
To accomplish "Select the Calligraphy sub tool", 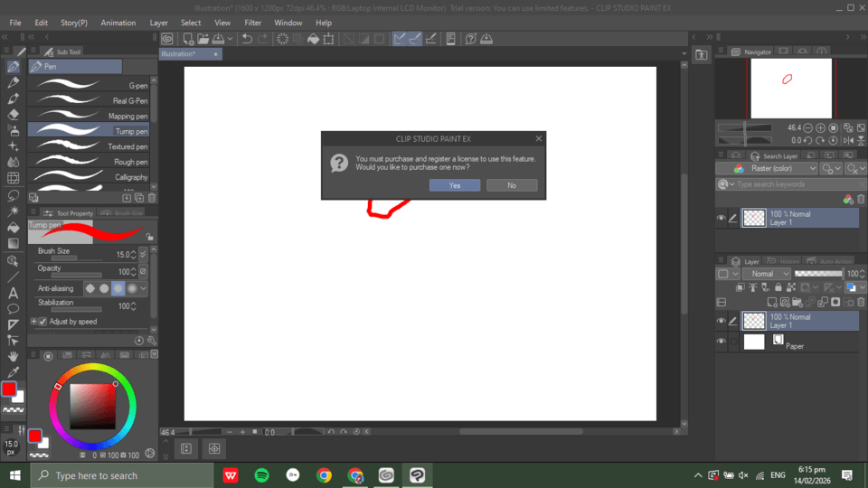I will pos(89,176).
